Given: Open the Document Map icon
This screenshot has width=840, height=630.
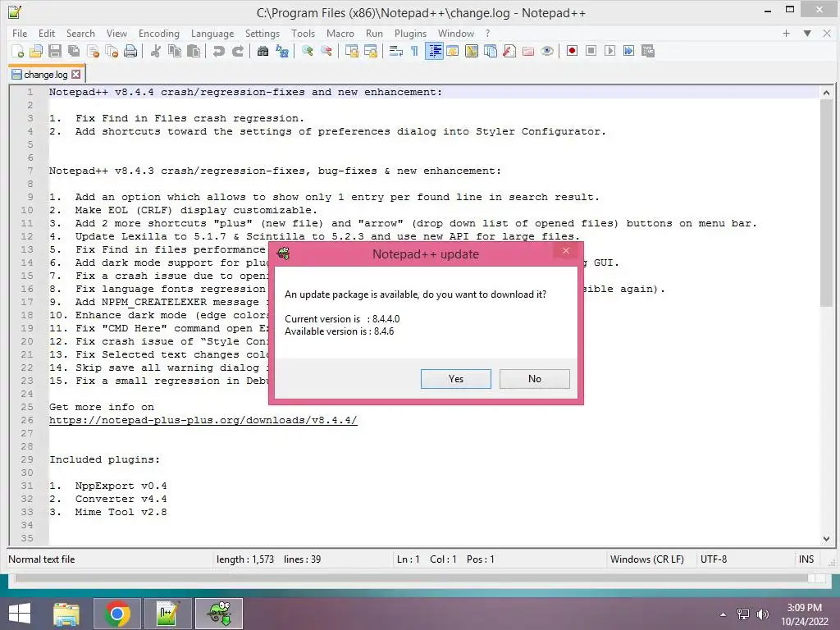Looking at the screenshot, I should pos(472,51).
